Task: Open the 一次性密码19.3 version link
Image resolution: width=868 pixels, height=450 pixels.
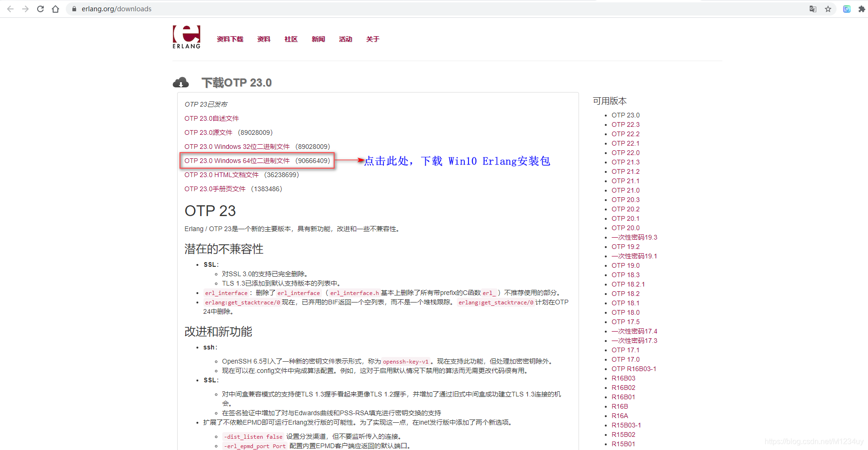Action: click(634, 237)
